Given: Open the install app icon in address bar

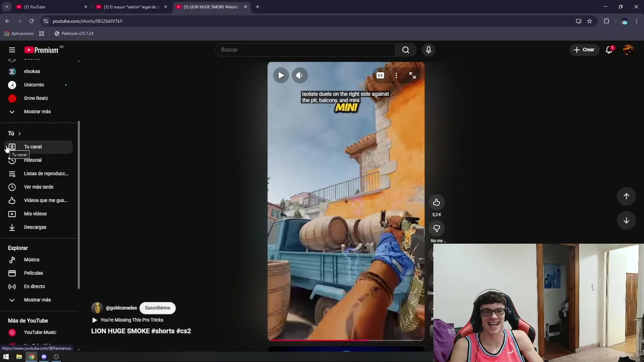Looking at the screenshot, I should coord(579,21).
